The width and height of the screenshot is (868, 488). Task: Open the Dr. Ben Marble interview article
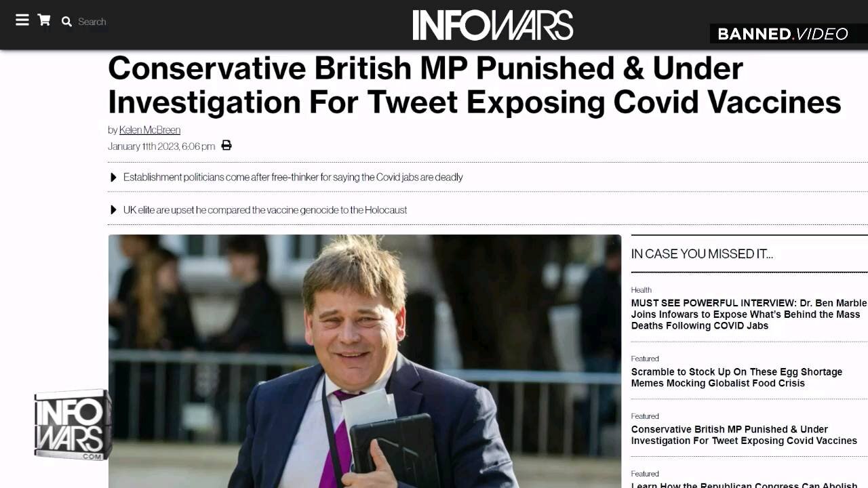[749, 314]
